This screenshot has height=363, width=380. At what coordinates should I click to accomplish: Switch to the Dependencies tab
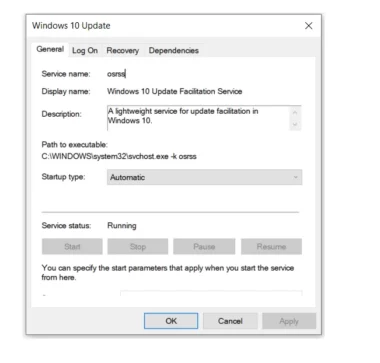click(x=174, y=51)
